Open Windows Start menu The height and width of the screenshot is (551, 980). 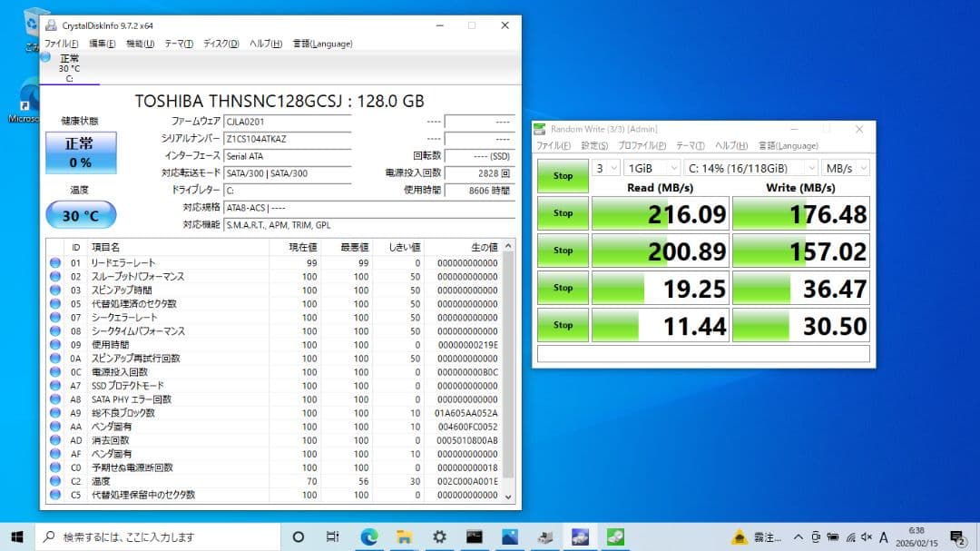click(17, 536)
